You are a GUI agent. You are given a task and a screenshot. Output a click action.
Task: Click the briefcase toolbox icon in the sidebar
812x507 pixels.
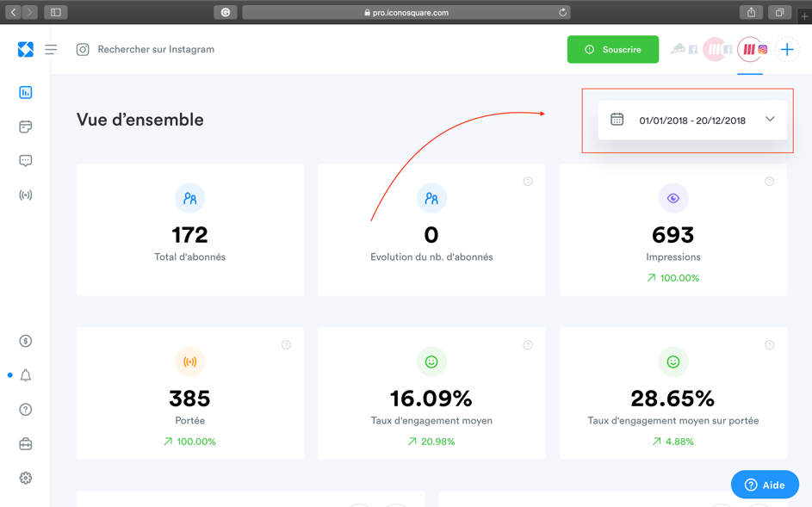25,444
